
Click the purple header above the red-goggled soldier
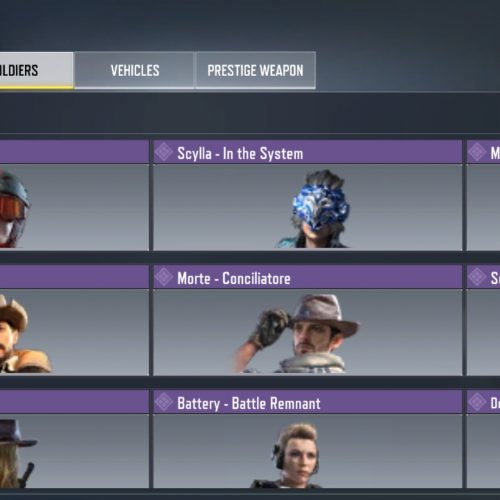tap(74, 152)
